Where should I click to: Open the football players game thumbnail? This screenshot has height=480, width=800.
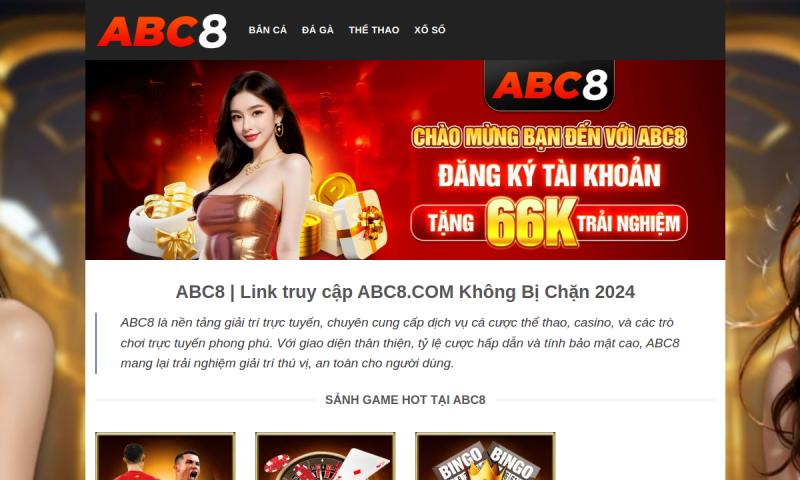(165, 456)
